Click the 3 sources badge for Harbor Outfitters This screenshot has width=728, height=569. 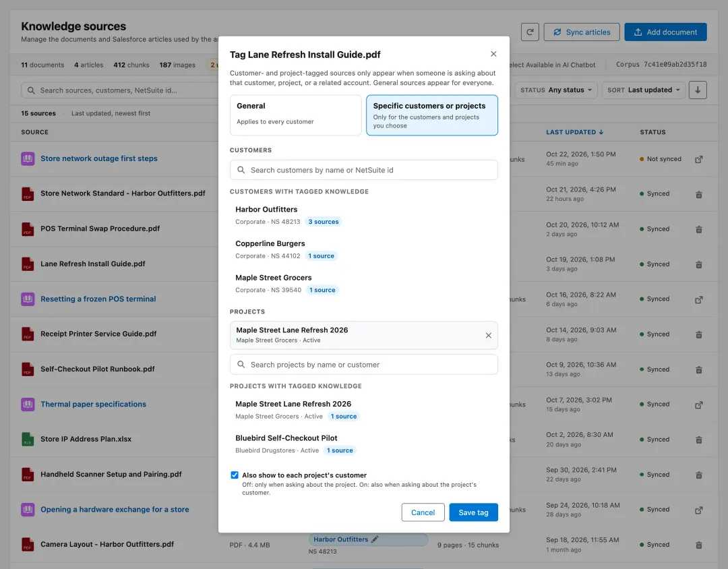(x=323, y=222)
